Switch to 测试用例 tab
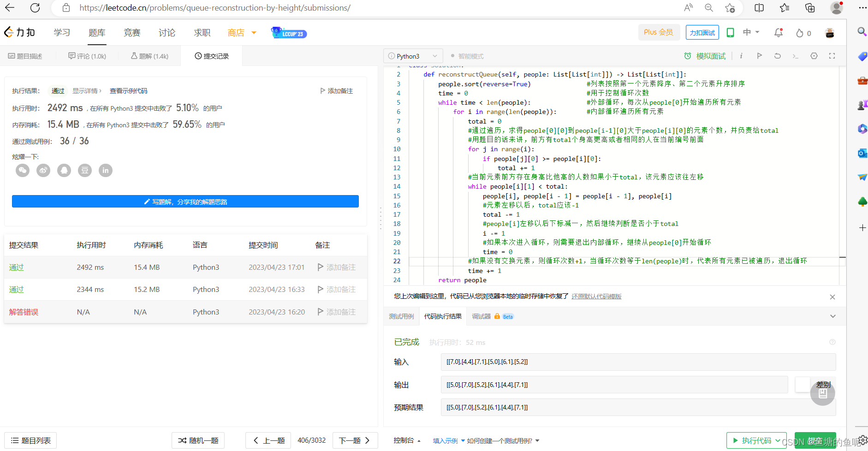Viewport: 868px width, 451px height. [x=401, y=316]
